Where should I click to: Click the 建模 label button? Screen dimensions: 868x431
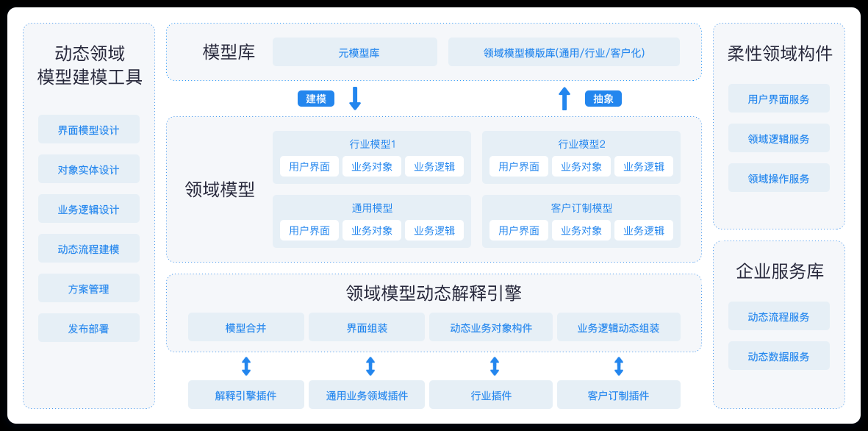pyautogui.click(x=316, y=99)
